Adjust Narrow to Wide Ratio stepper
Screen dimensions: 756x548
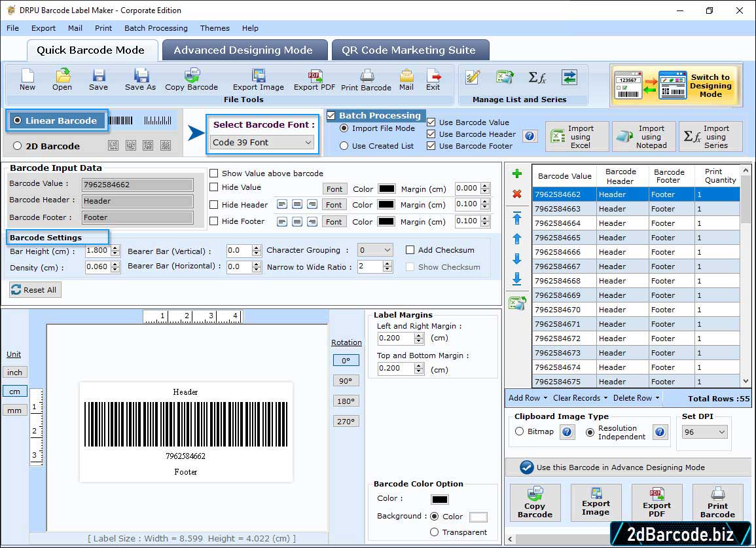tap(387, 266)
